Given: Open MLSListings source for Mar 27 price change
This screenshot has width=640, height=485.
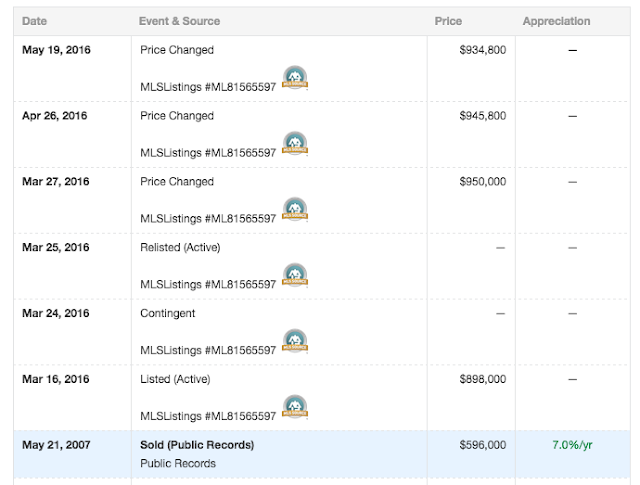Looking at the screenshot, I should (208, 219).
